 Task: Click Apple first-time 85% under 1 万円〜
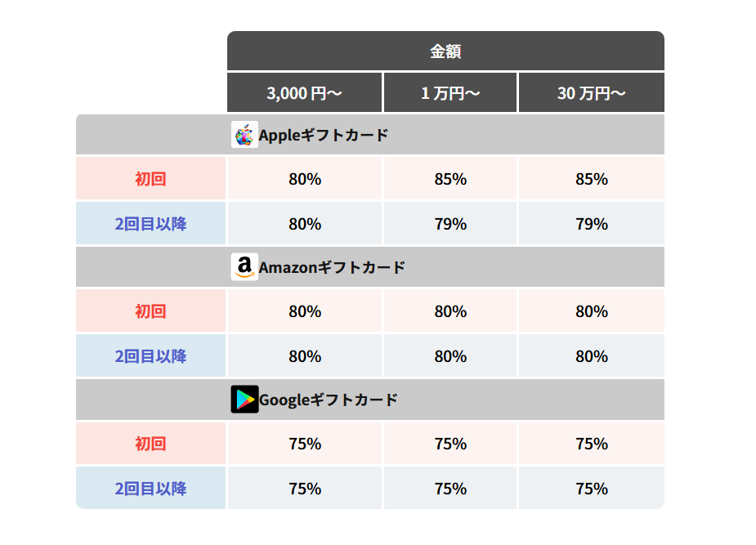coord(450,178)
